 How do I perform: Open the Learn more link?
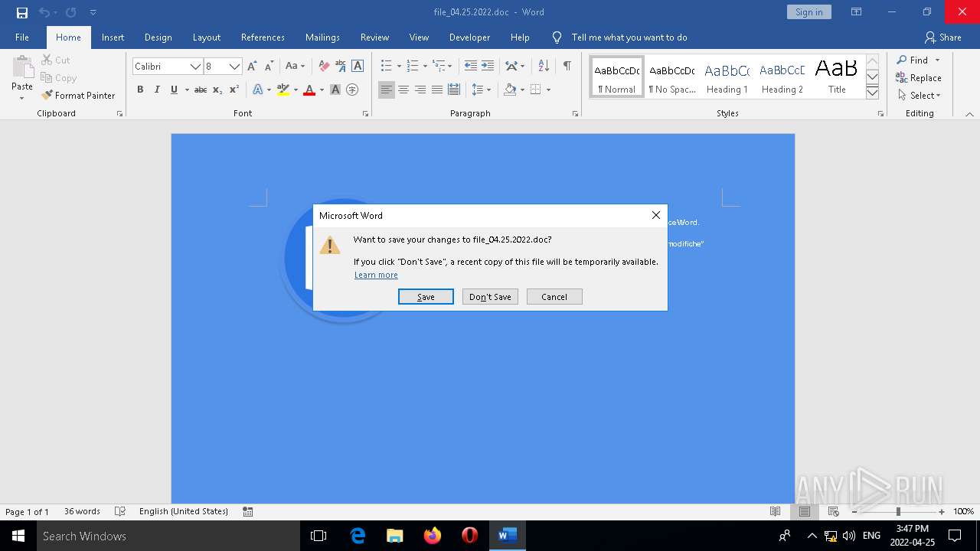pos(376,275)
